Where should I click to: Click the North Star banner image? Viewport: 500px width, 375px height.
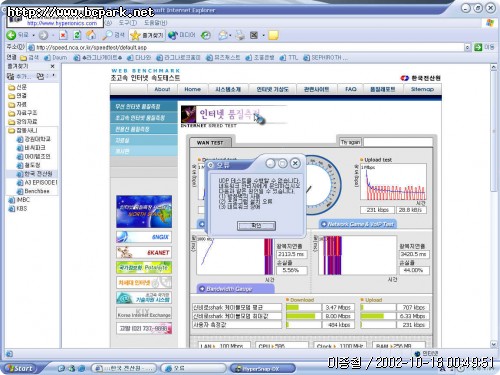[144, 212]
